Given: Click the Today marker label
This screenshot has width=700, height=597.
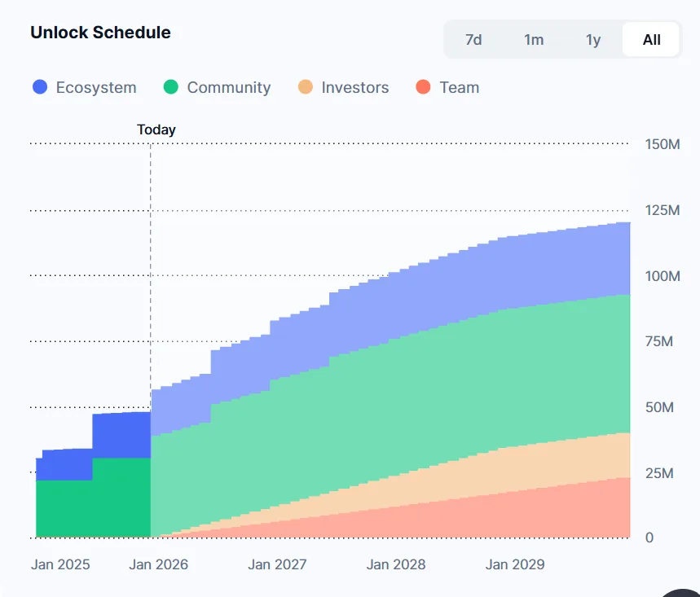Looking at the screenshot, I should pyautogui.click(x=156, y=129).
